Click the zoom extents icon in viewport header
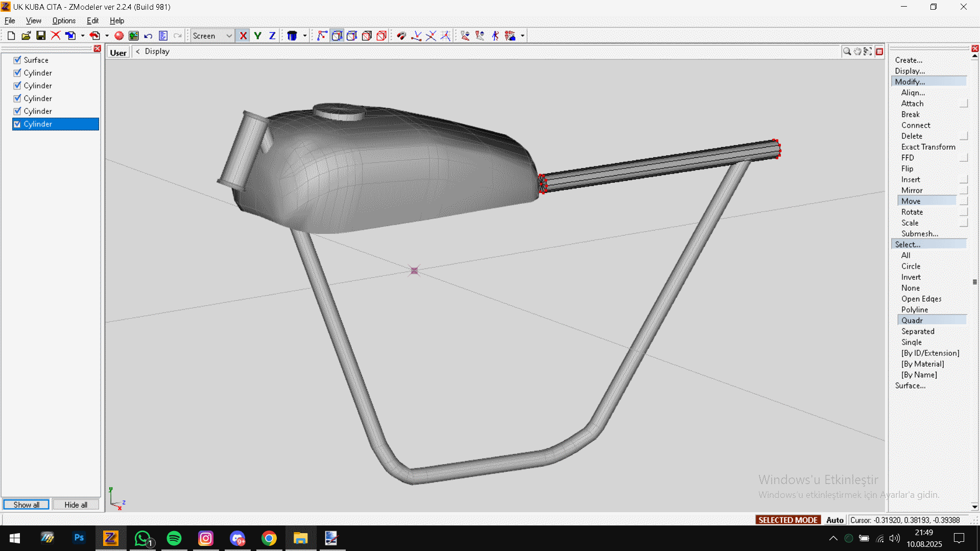The image size is (980, 551). click(x=868, y=52)
